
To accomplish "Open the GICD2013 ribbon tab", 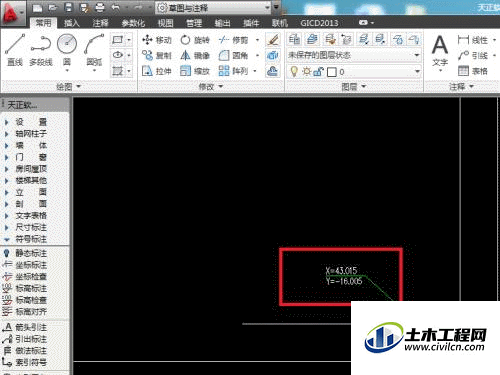I will coord(319,23).
